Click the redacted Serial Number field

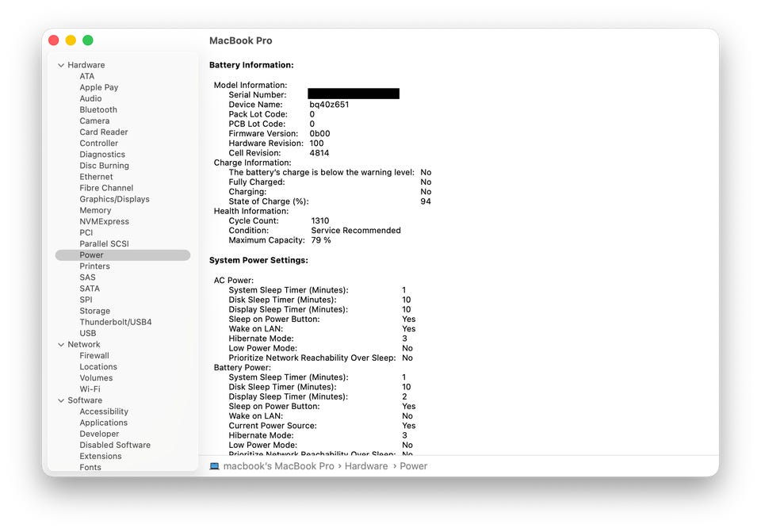(354, 94)
